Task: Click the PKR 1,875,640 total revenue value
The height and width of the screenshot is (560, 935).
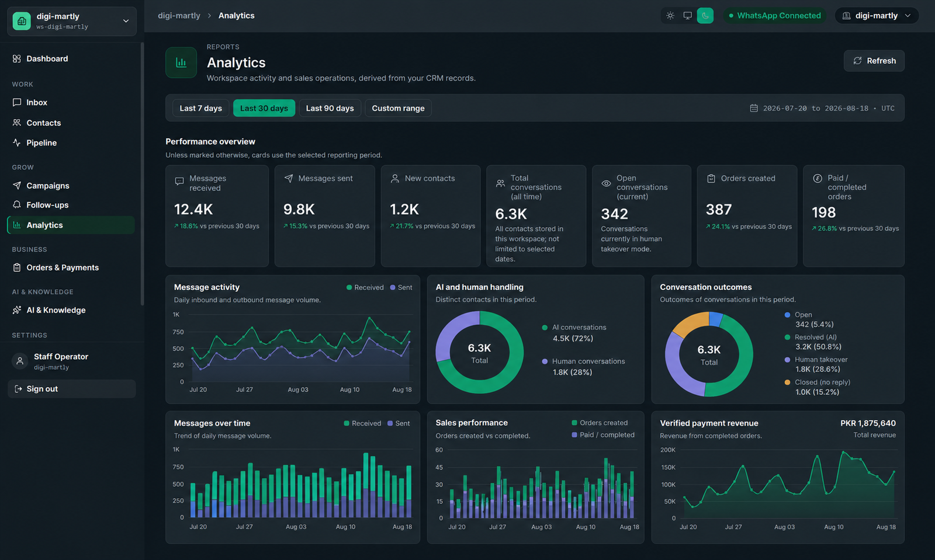Action: [x=868, y=423]
